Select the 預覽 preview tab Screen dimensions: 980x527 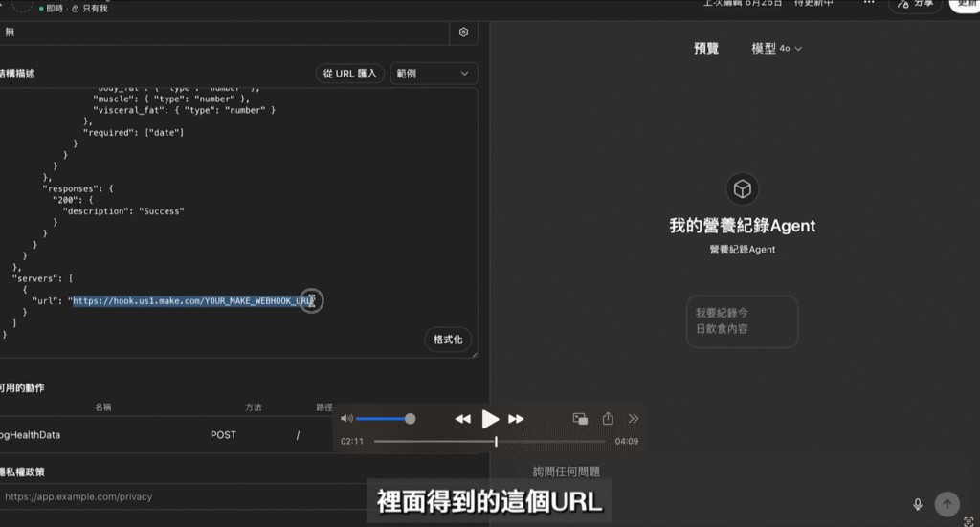tap(706, 48)
